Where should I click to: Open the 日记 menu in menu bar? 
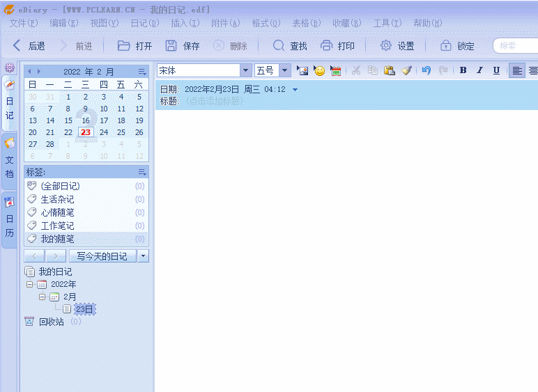144,23
